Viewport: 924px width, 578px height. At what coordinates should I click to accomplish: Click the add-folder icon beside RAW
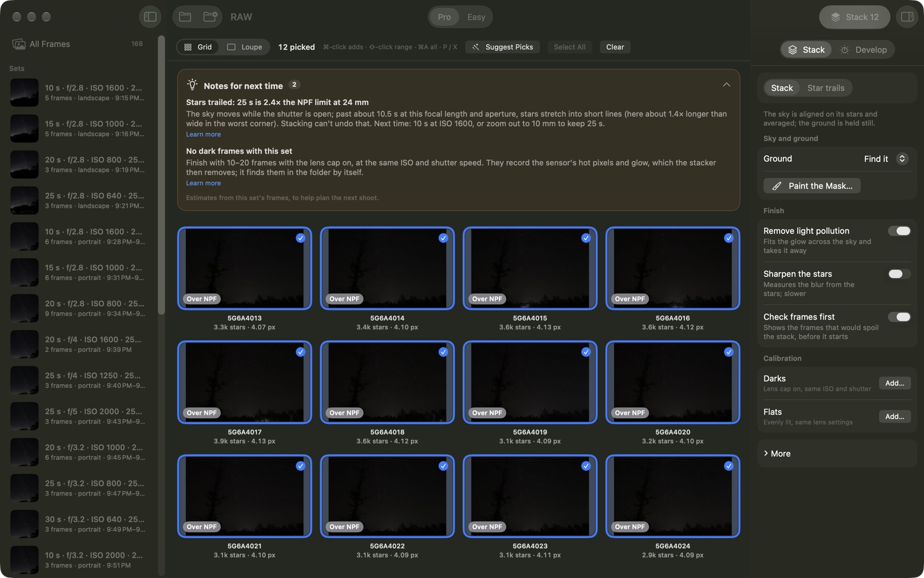pos(210,17)
